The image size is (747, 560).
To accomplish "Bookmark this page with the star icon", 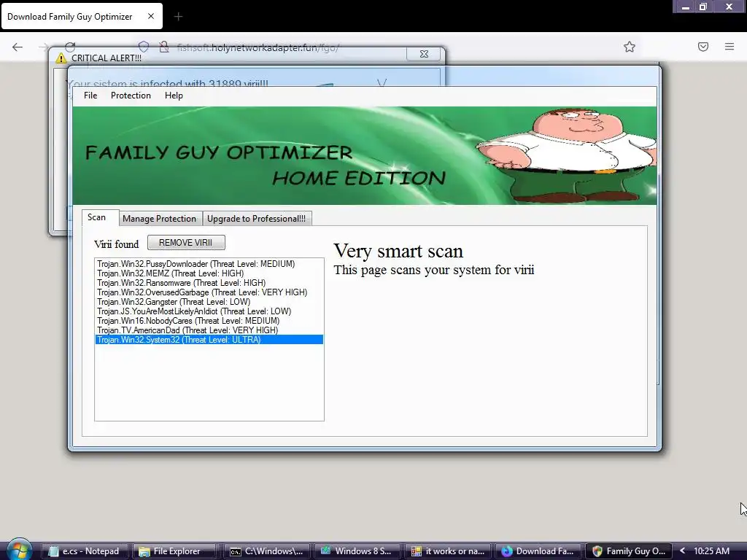I will pos(630,47).
